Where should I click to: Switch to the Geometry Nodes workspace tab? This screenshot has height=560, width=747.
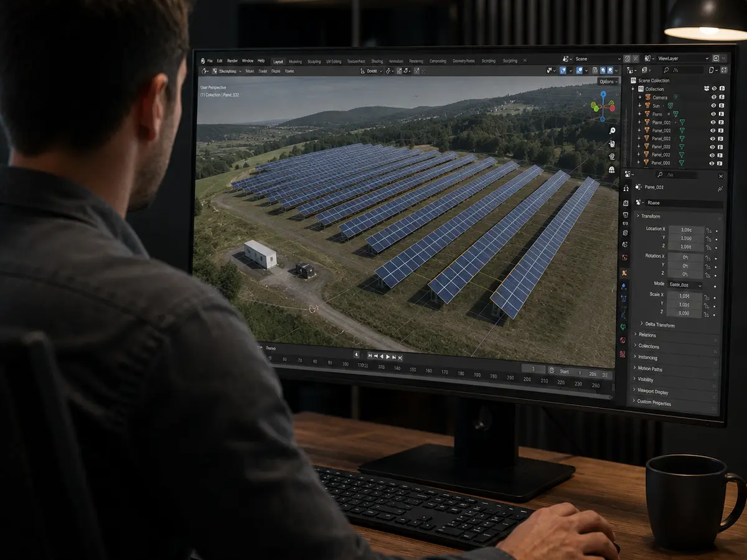click(x=464, y=61)
